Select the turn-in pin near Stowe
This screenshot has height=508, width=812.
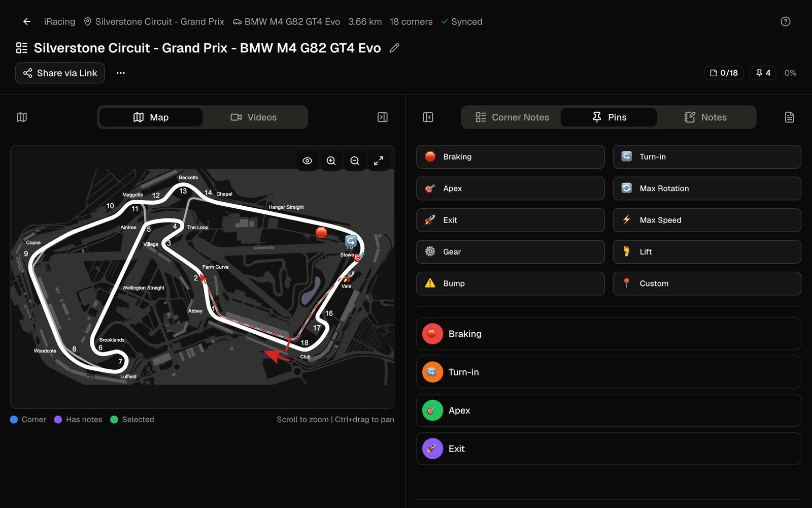point(351,241)
